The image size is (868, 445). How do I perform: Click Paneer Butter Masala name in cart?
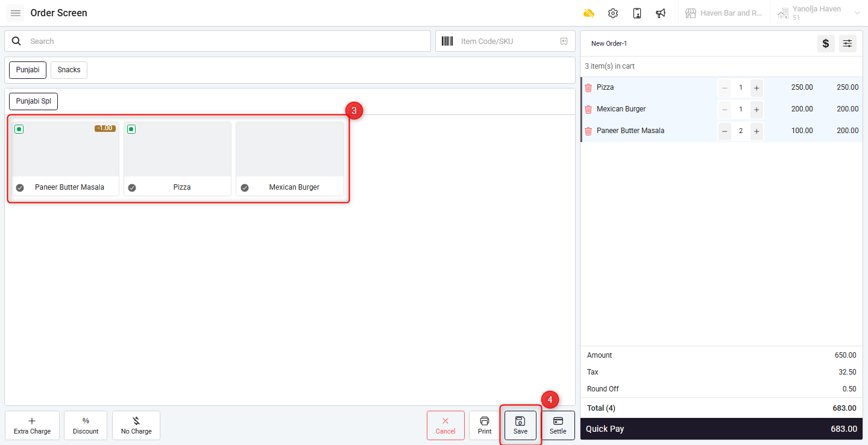click(x=631, y=131)
